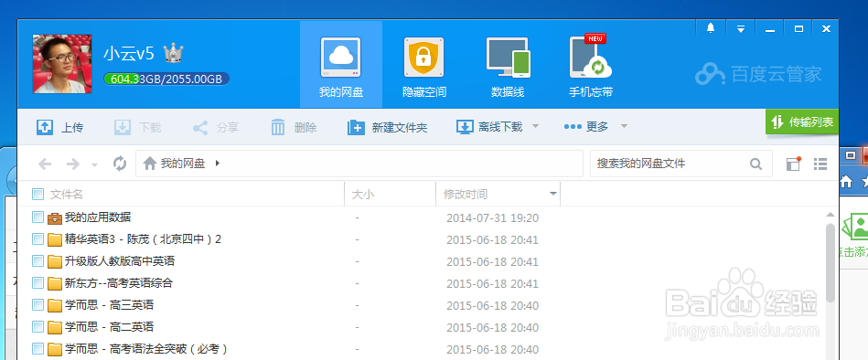Click folder icon of 新东方--高考英语综合
Screen dimensions: 868x360
[54, 283]
